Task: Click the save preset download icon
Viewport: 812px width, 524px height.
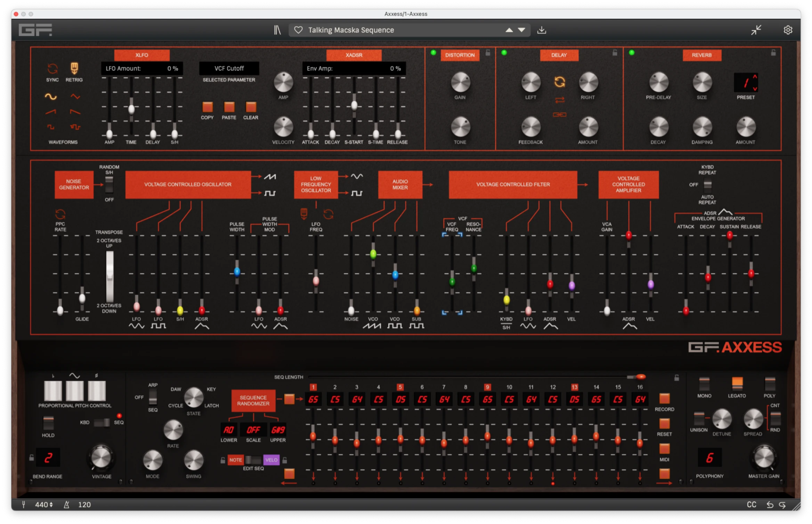Action: pos(542,30)
